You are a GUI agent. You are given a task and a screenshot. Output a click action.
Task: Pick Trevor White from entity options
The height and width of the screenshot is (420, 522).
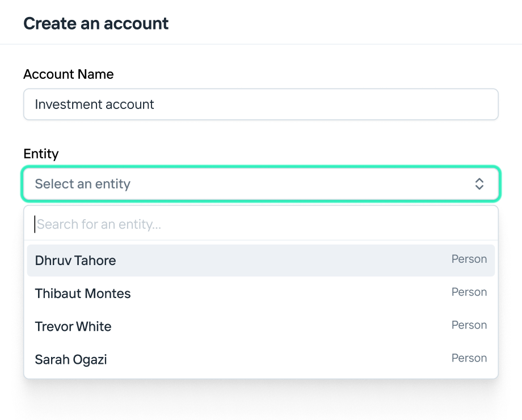click(x=73, y=326)
